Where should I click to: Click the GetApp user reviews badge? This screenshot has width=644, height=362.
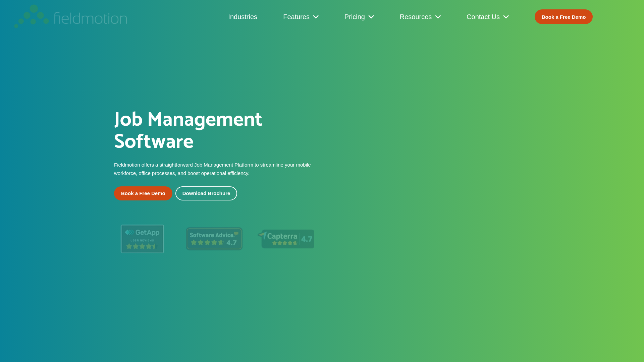click(142, 239)
